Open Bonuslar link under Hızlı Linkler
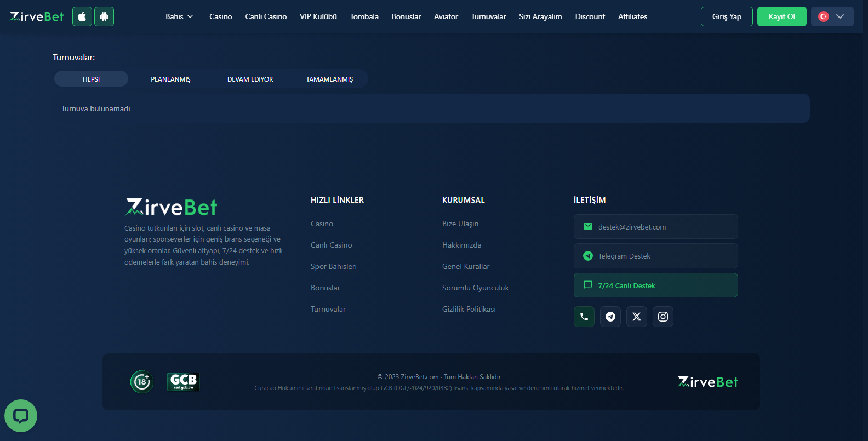 (x=325, y=288)
